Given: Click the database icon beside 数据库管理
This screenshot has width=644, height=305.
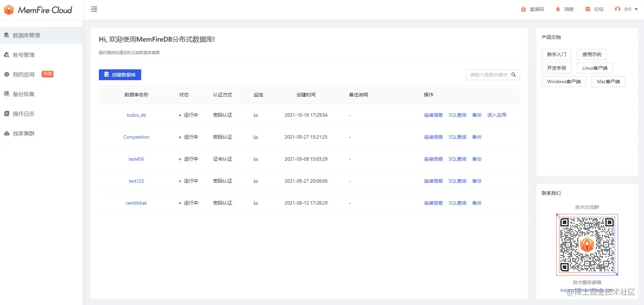Looking at the screenshot, I should coord(6,35).
